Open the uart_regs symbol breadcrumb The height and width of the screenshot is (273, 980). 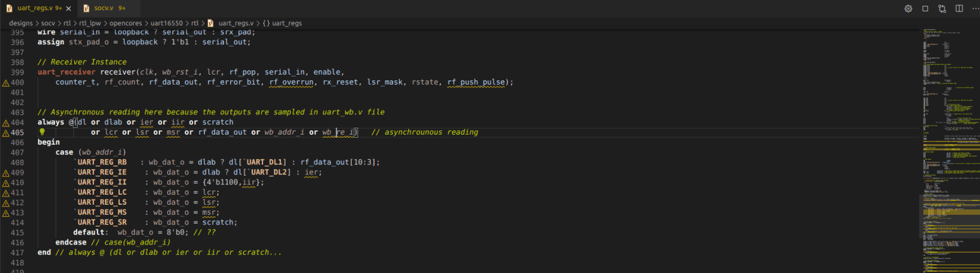click(x=286, y=23)
